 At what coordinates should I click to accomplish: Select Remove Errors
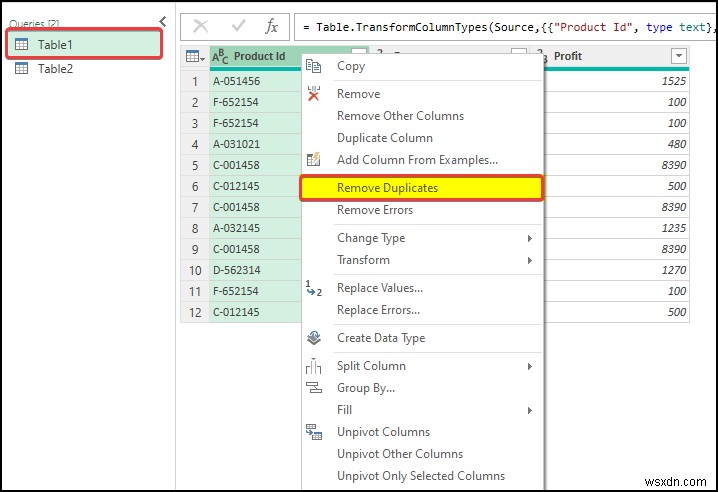375,210
